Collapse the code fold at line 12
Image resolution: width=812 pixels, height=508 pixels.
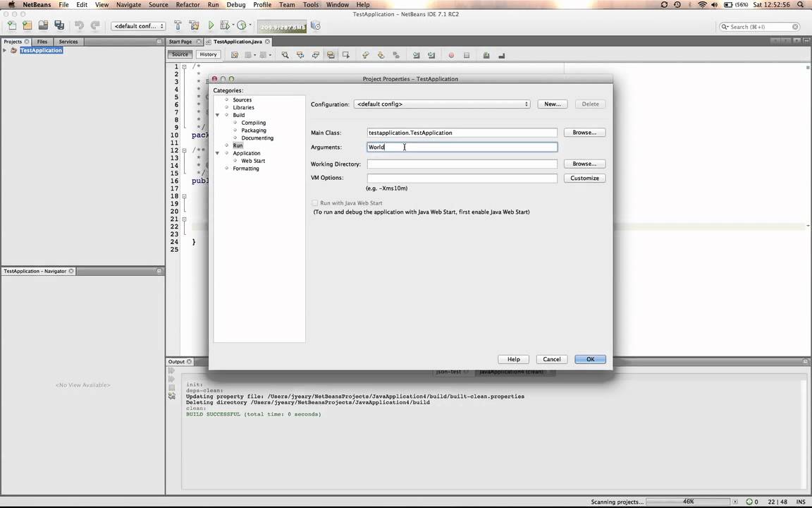(x=185, y=150)
